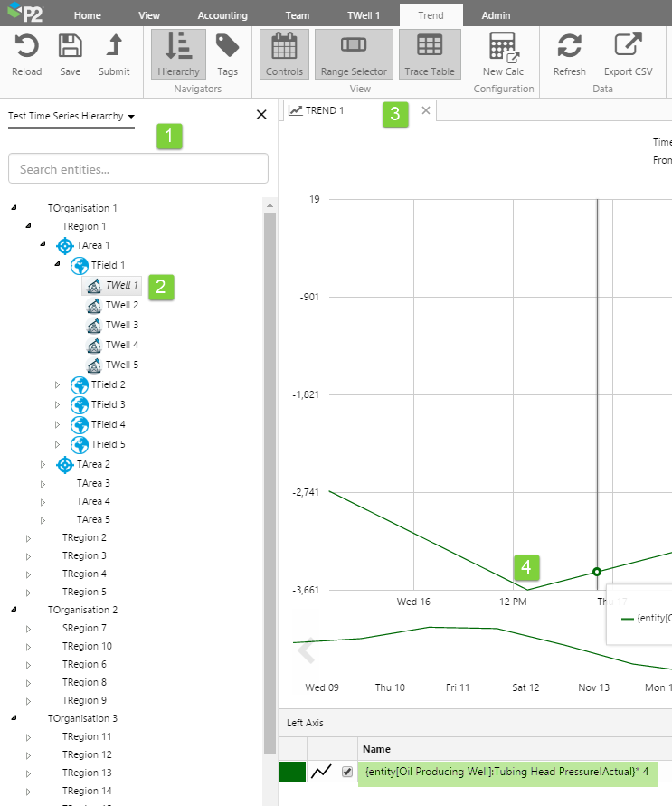Click the range selector left arrow
672x806 pixels.
307,650
